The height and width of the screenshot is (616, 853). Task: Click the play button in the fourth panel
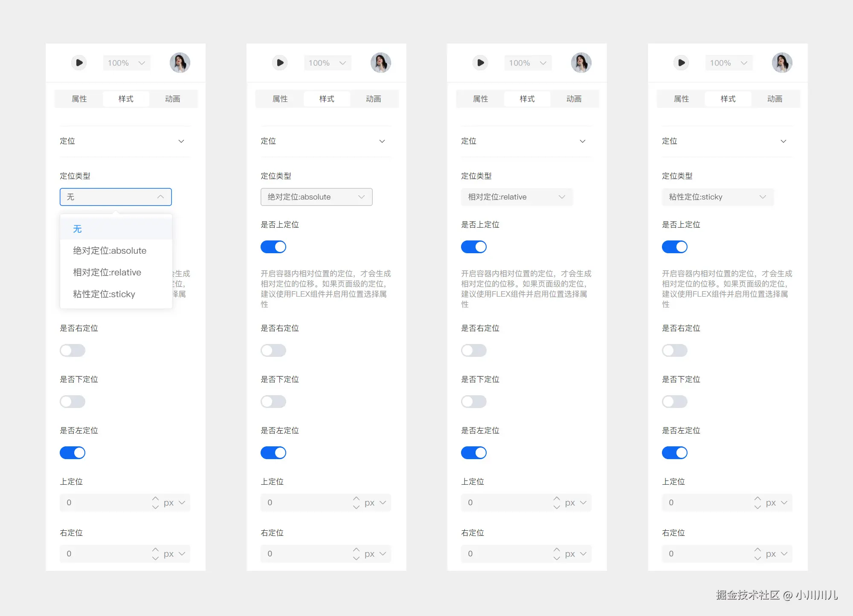[681, 63]
